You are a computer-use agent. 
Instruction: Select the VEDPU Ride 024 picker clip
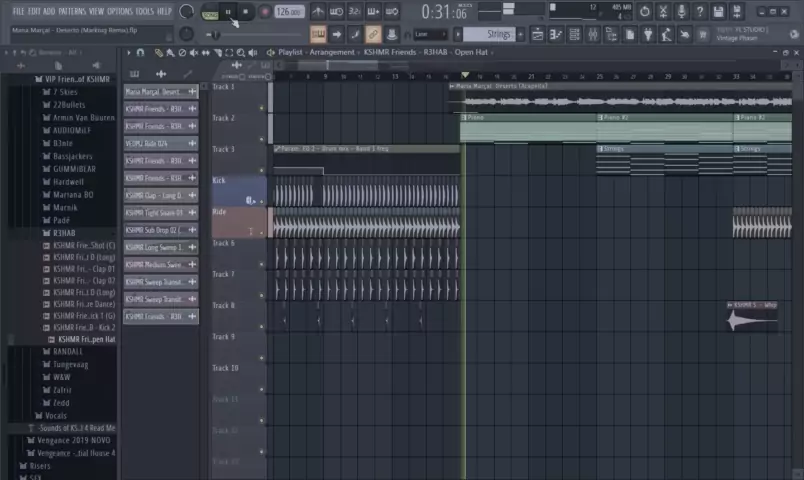[160, 144]
